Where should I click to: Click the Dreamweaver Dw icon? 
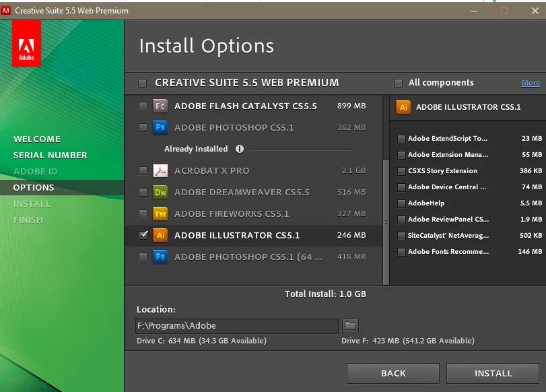pos(160,193)
